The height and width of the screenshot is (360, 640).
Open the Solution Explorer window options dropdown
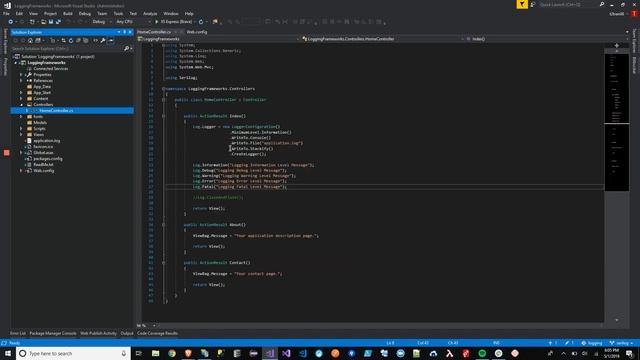click(119, 32)
